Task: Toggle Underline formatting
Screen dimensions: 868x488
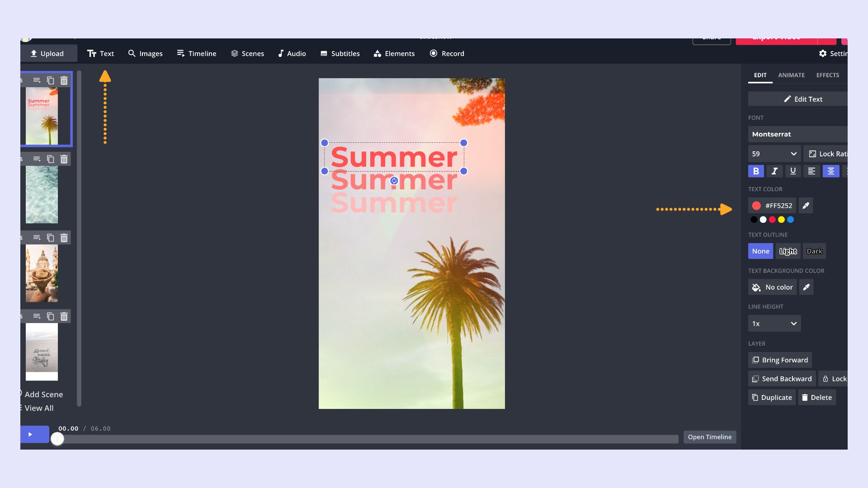Action: tap(793, 171)
